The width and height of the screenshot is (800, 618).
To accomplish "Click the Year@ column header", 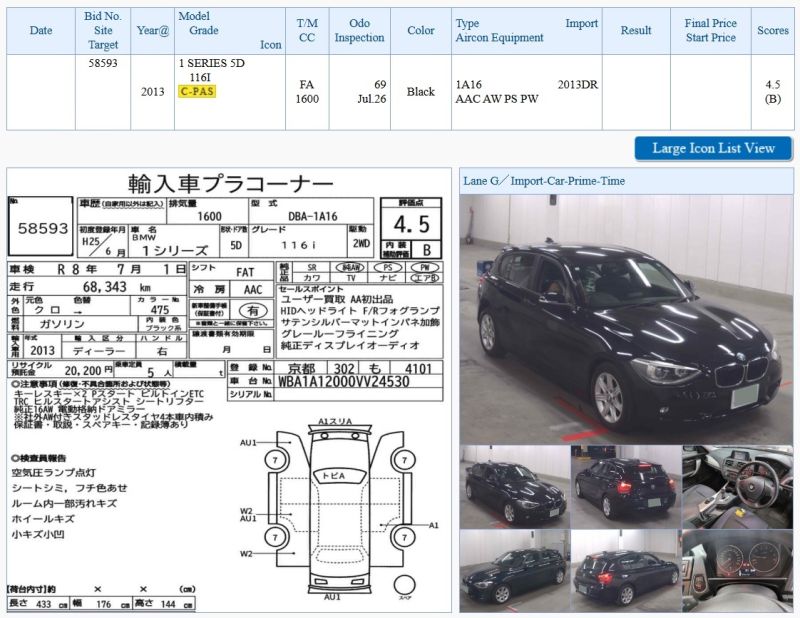I will pyautogui.click(x=153, y=30).
